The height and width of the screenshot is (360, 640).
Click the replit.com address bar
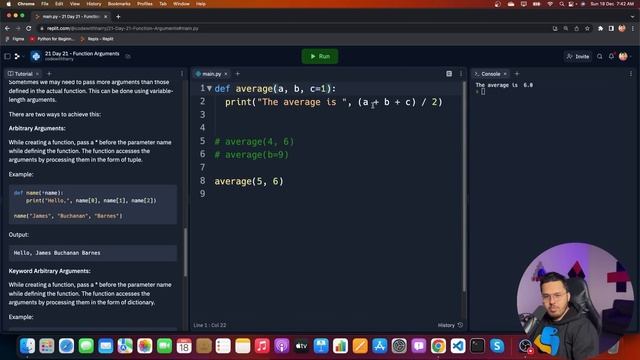pos(294,29)
